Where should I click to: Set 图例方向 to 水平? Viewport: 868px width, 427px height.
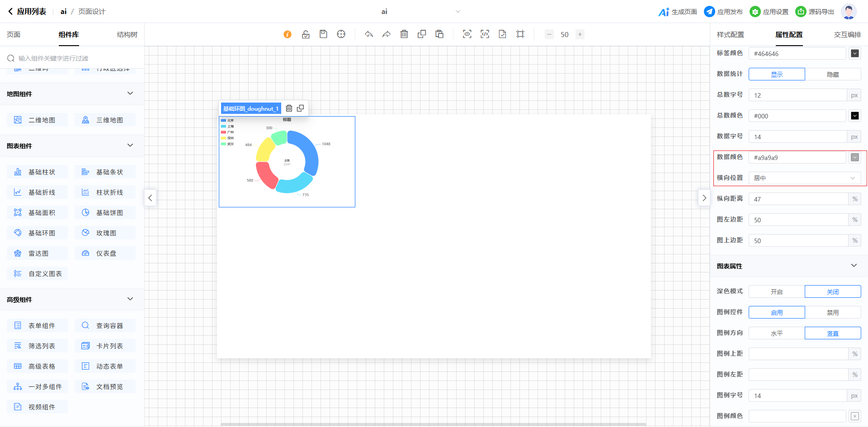(776, 333)
